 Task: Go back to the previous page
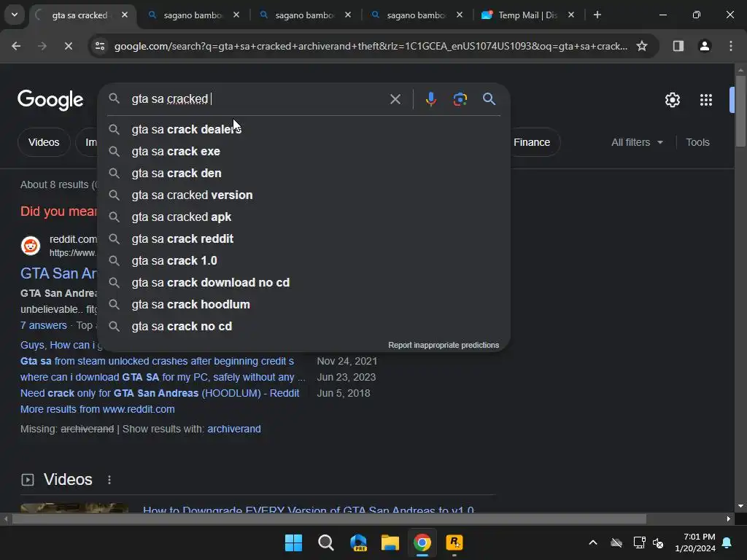tap(16, 46)
